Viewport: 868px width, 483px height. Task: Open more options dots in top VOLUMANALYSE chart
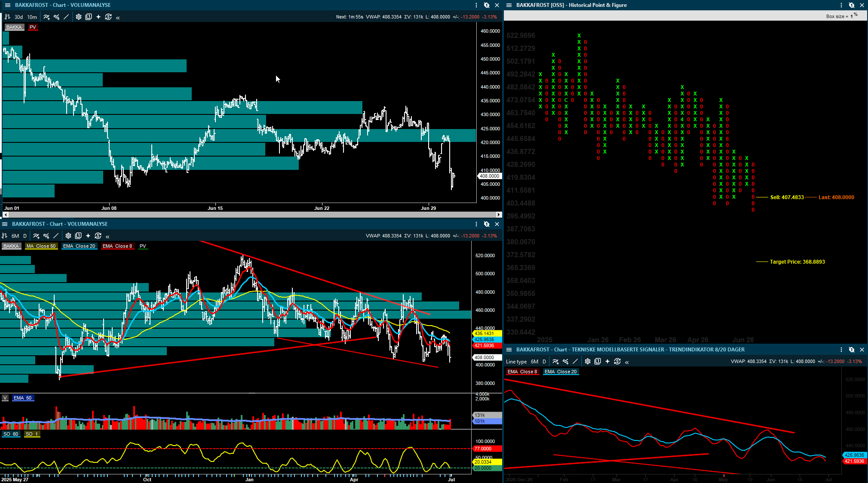[476, 5]
